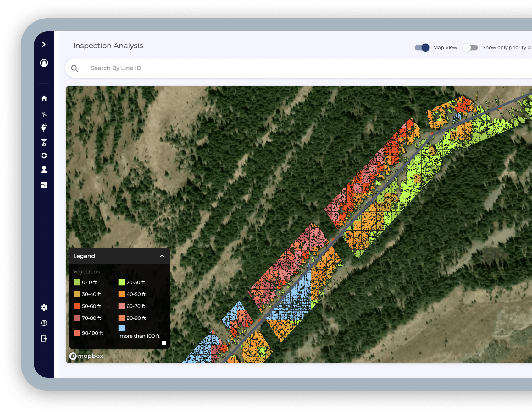
Task: Click the more than 100 ft swatch
Action: point(121,328)
